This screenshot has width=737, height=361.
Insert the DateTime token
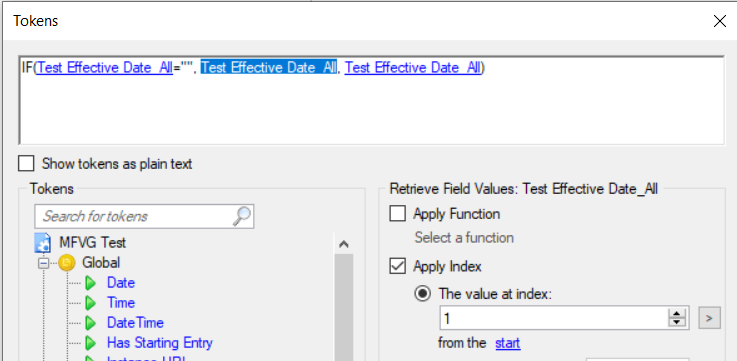click(x=135, y=323)
